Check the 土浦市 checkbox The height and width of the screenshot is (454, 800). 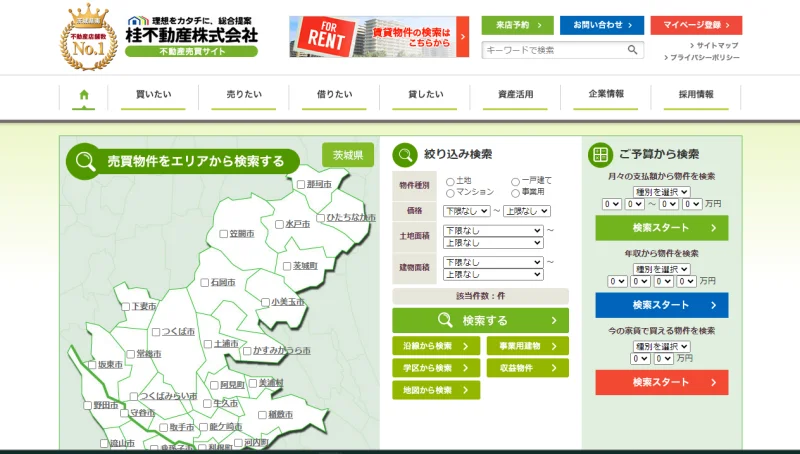(x=208, y=344)
